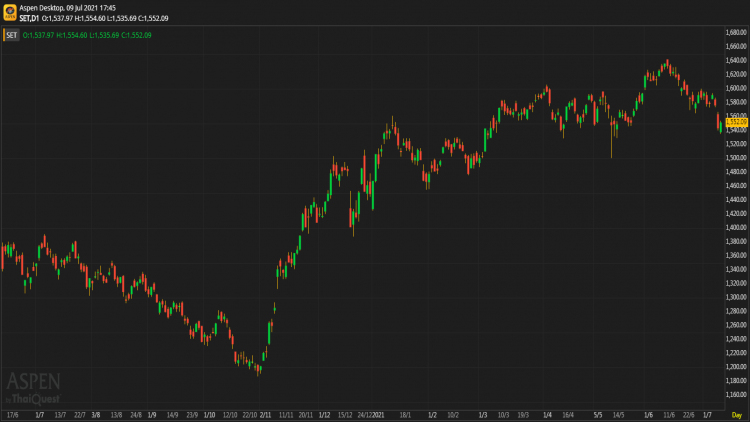Click the 1,160.00 price axis label
Viewport: 750px width, 422px height.
click(736, 395)
